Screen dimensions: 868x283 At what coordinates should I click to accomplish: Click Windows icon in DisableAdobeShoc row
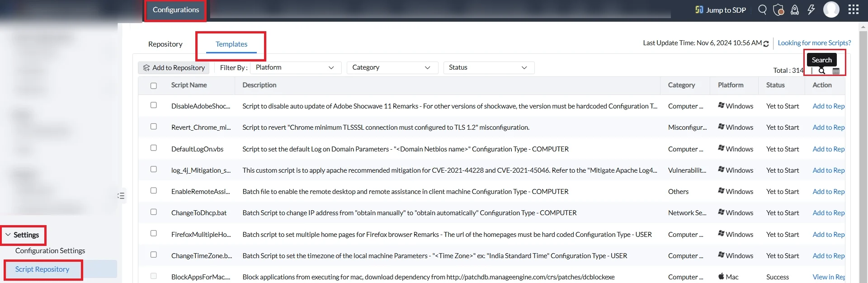tap(721, 105)
